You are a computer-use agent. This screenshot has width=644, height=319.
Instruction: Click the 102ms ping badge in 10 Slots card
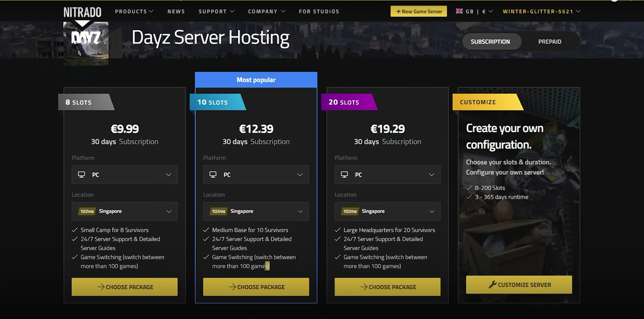coord(219,211)
